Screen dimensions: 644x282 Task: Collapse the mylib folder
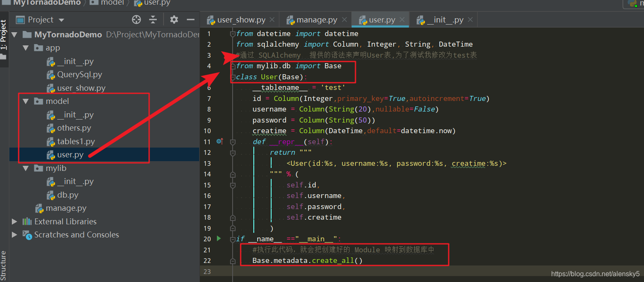25,168
